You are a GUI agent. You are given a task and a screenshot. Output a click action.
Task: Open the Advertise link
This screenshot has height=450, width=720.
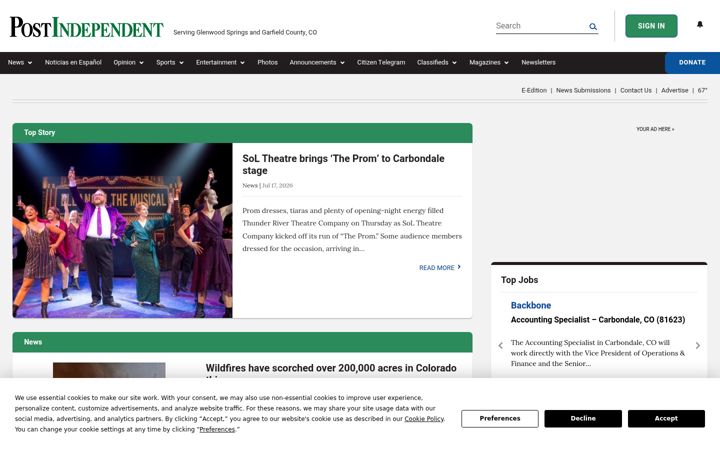(x=675, y=90)
